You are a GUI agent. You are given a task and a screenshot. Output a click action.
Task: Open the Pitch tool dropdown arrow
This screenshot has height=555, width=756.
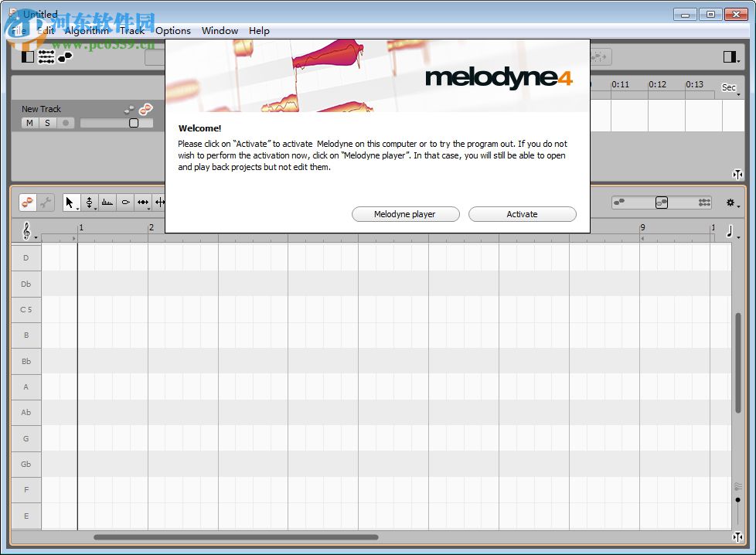[96, 209]
